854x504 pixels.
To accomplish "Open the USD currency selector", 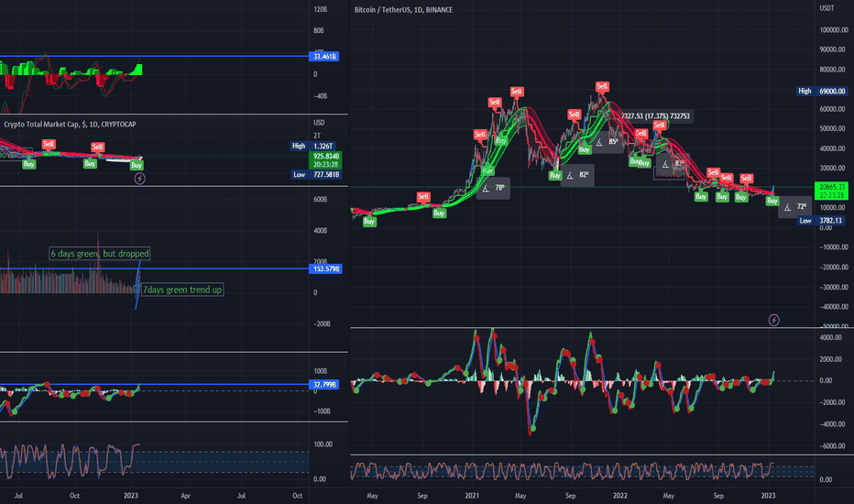I will 319,123.
